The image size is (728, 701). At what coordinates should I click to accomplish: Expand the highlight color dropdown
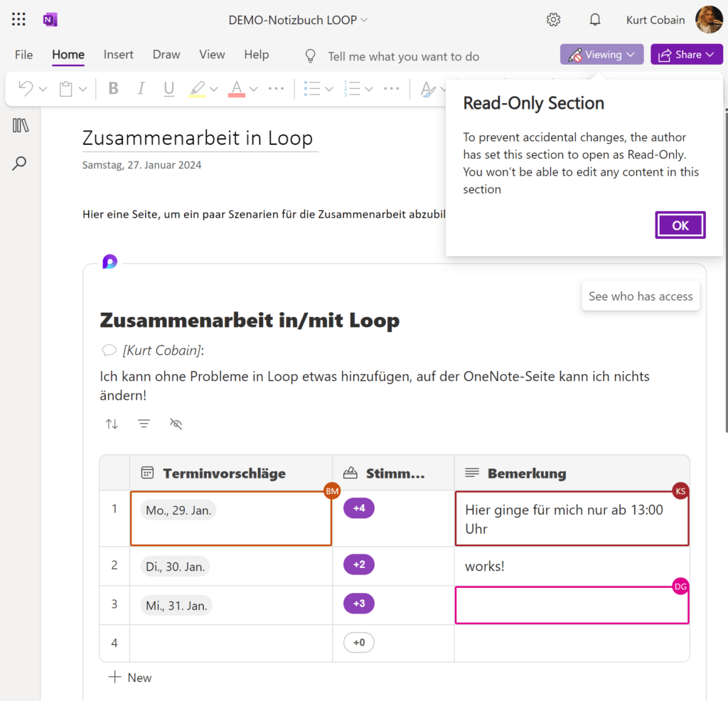[213, 89]
